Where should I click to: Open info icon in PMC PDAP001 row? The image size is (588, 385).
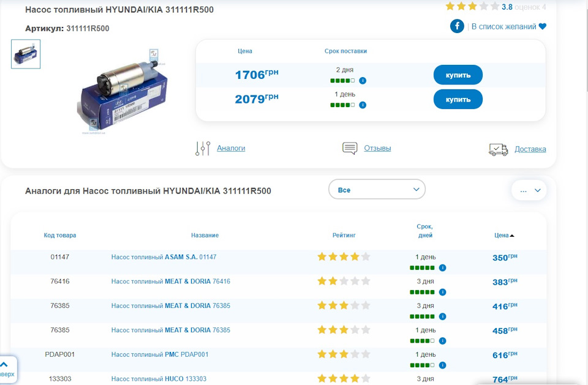[442, 365]
